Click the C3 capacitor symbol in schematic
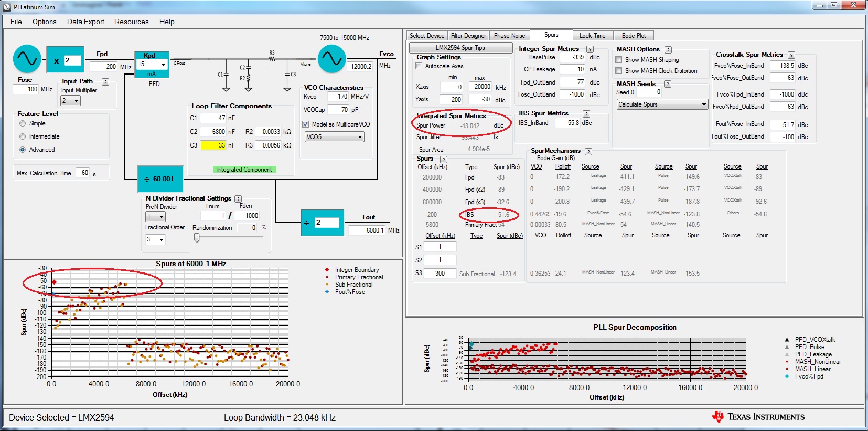The height and width of the screenshot is (431, 868). click(x=287, y=74)
